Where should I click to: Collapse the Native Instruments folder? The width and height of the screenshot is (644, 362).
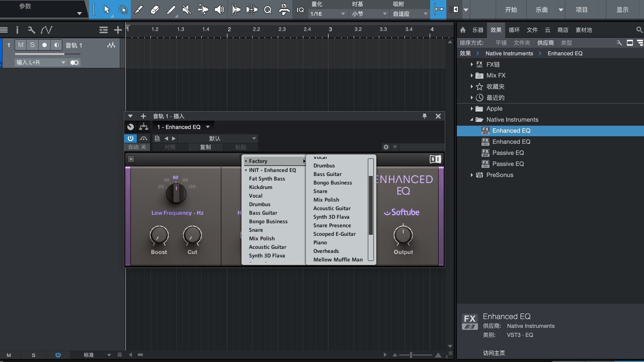(x=472, y=120)
